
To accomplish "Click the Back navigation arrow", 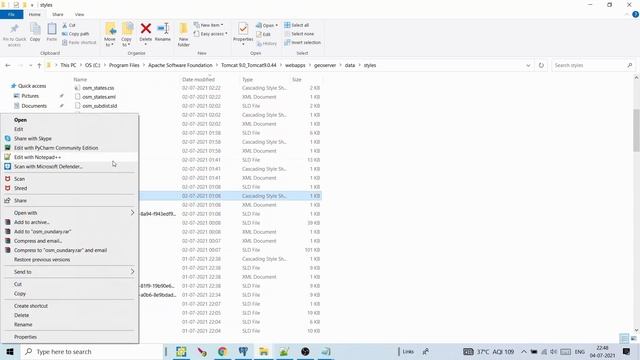I will tap(8, 65).
